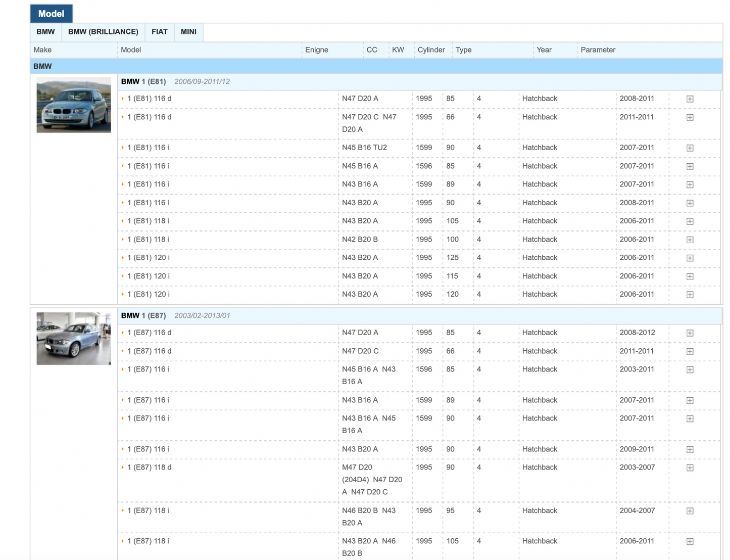Image resolution: width=730 pixels, height=560 pixels.
Task: Select date range 2006/09-2011/12
Action: click(202, 81)
